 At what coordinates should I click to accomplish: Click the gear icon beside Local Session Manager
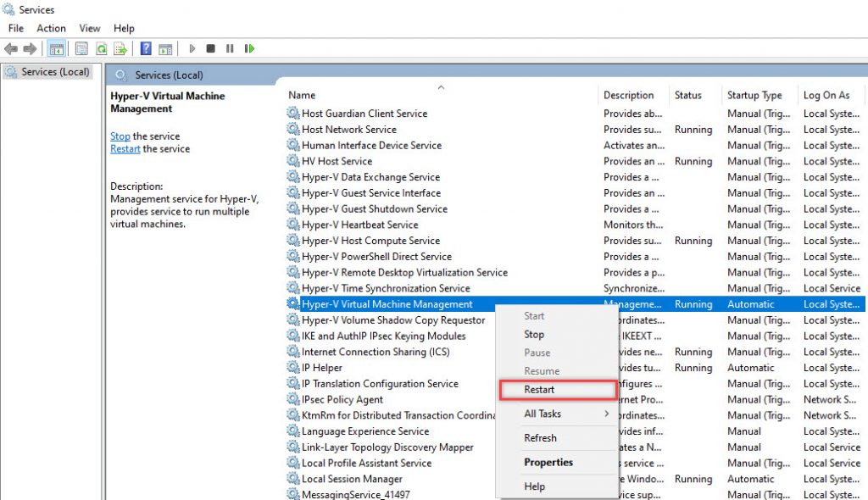pos(292,479)
